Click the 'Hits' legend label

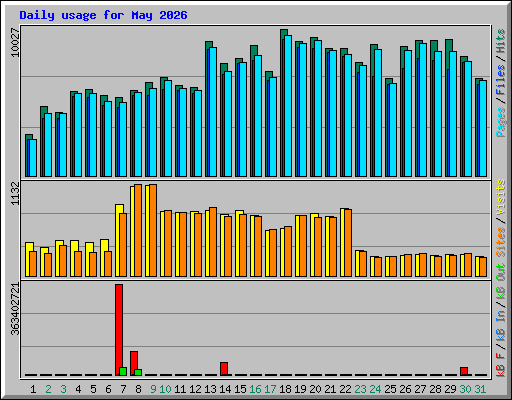501,41
